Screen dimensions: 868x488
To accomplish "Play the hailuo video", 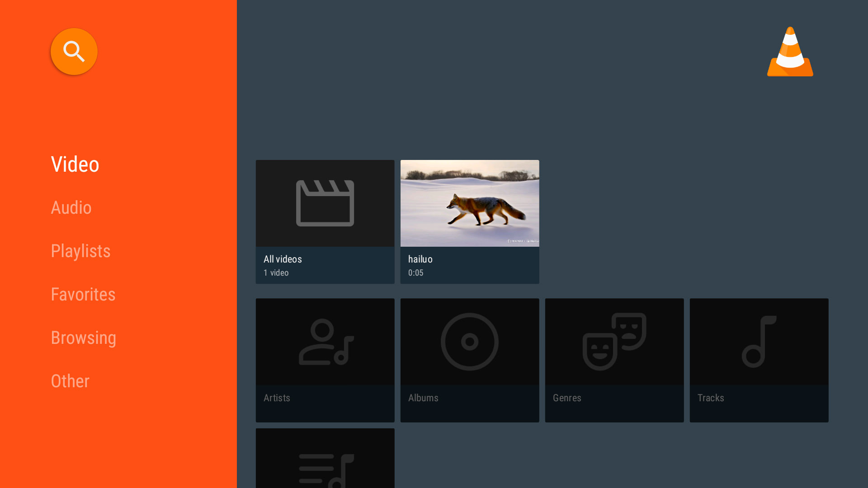I will [469, 203].
